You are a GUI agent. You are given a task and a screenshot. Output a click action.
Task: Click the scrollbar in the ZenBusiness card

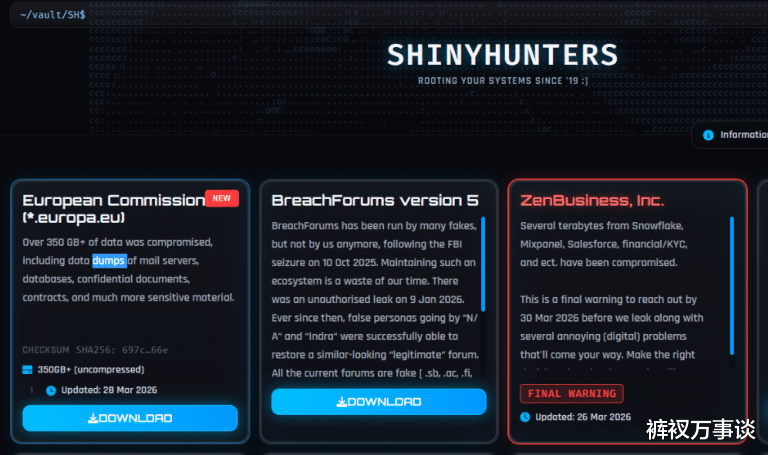[x=732, y=286]
